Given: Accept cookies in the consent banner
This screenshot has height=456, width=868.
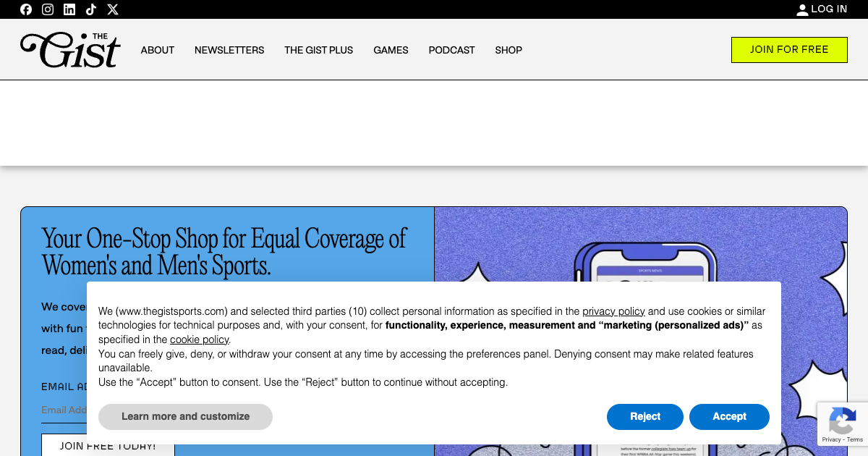Looking at the screenshot, I should [729, 416].
